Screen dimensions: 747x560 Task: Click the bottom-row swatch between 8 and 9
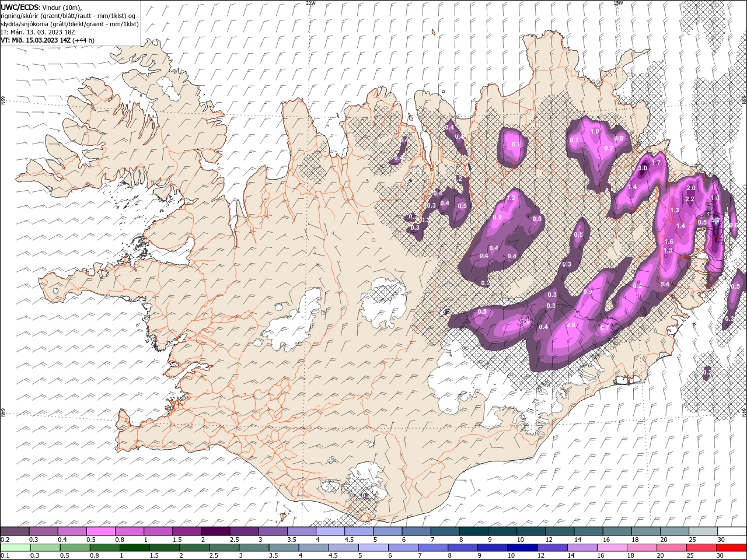[463, 548]
